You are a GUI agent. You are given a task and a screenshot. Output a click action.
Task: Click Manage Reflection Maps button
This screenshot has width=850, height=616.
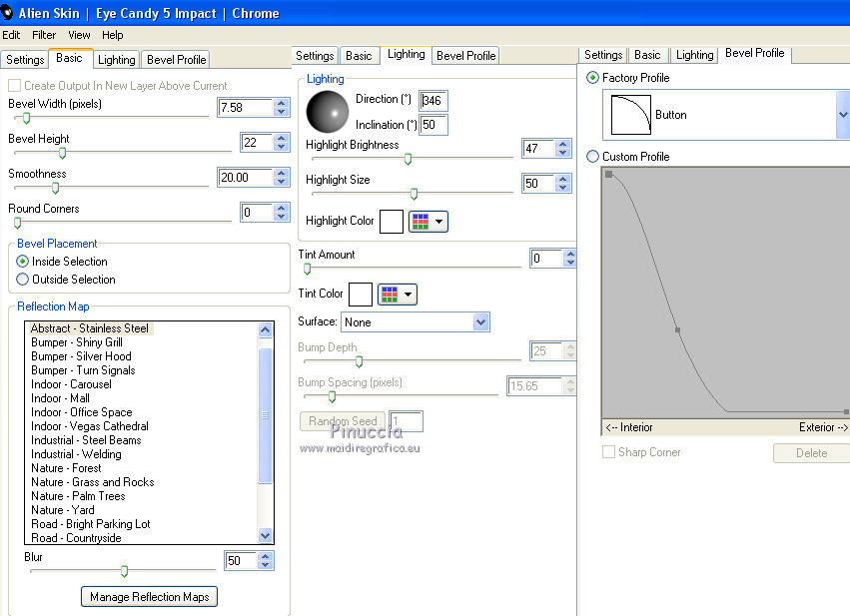point(150,597)
